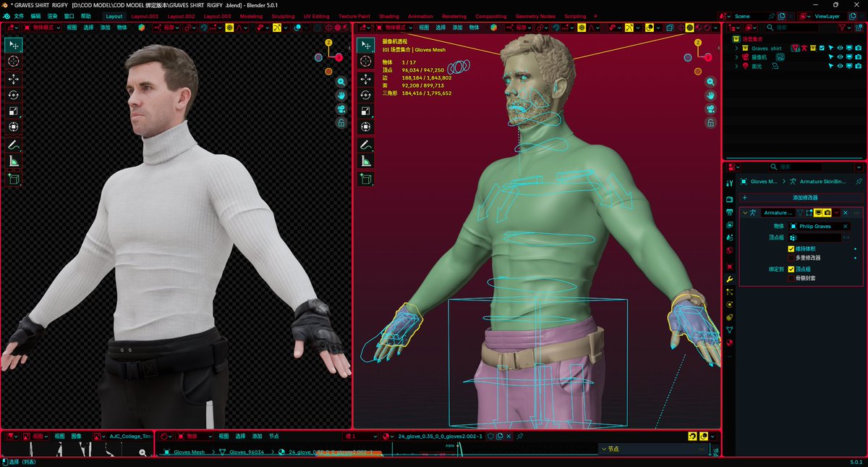Remove the Armature modifier with X
868x467 pixels.
pyautogui.click(x=846, y=213)
